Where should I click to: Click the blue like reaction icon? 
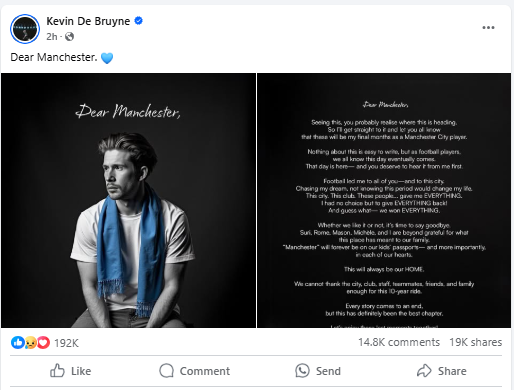pos(17,342)
